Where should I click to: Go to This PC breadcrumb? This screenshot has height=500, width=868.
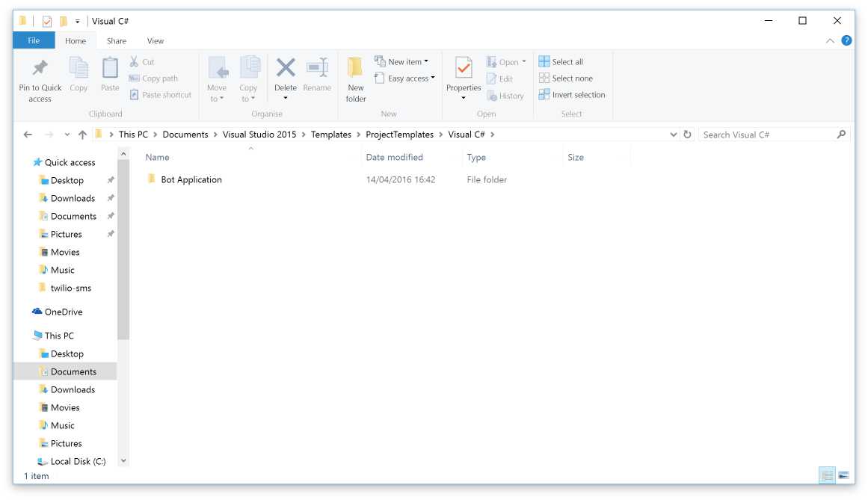[x=133, y=135]
